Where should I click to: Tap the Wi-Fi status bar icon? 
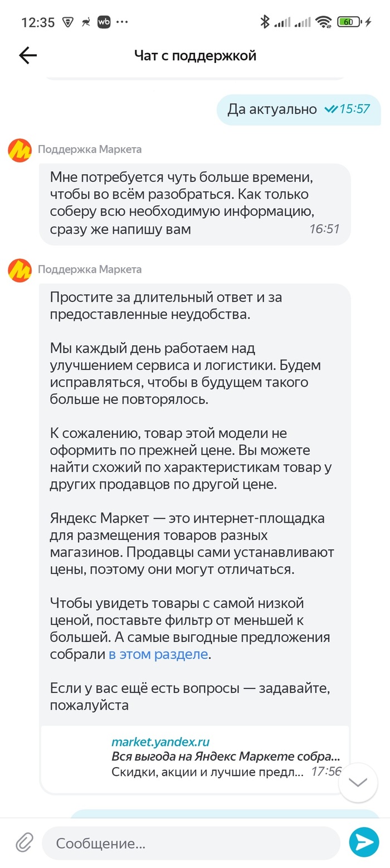click(323, 22)
